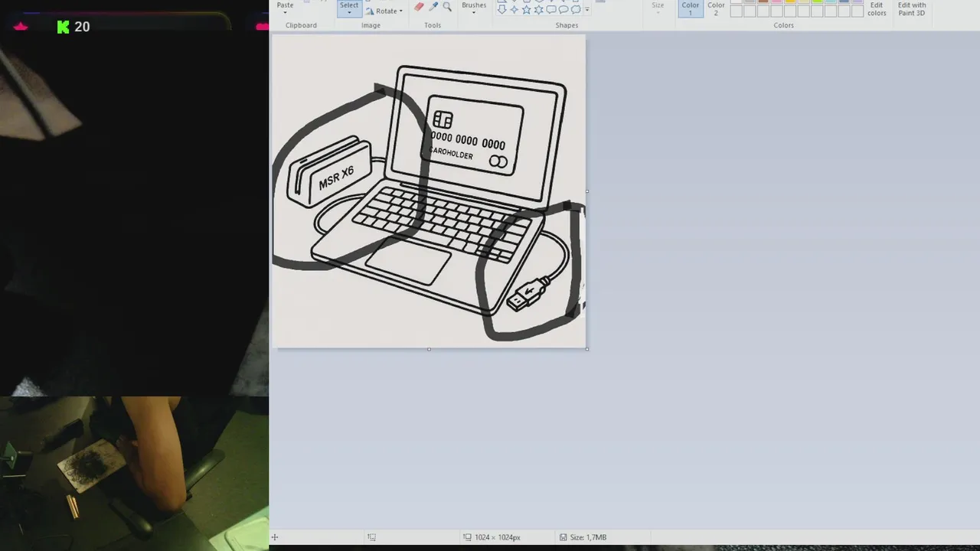980x551 pixels.
Task: Open Edit colors dialog
Action: point(877,8)
